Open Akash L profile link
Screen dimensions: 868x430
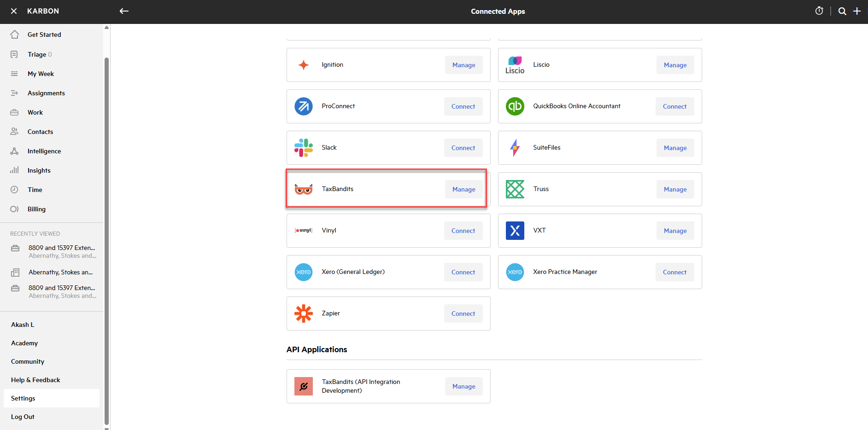pyautogui.click(x=23, y=325)
